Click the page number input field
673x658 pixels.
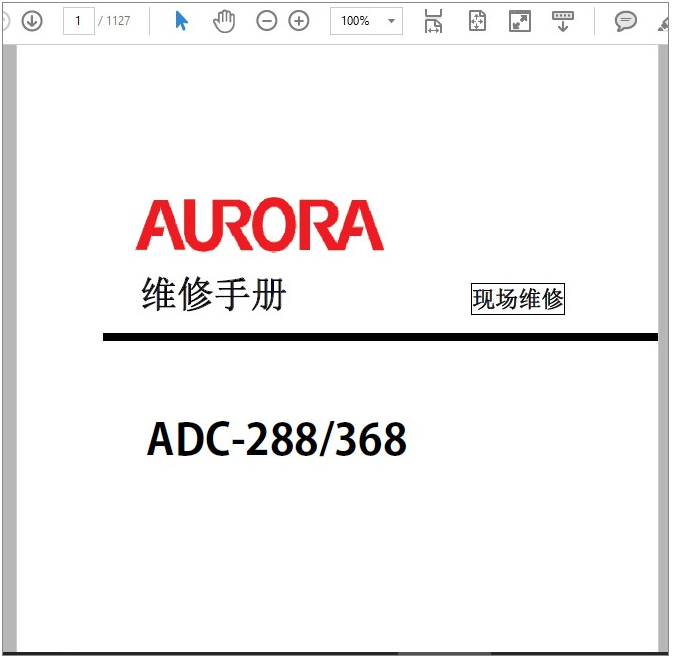(79, 21)
